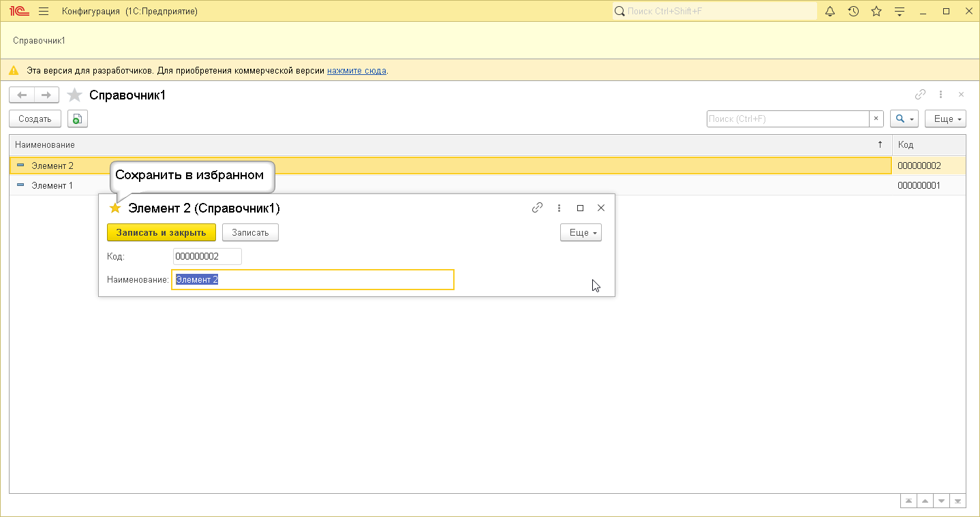
Task: Click the Поиск (Ctrl+F) list search field
Action: (x=787, y=119)
